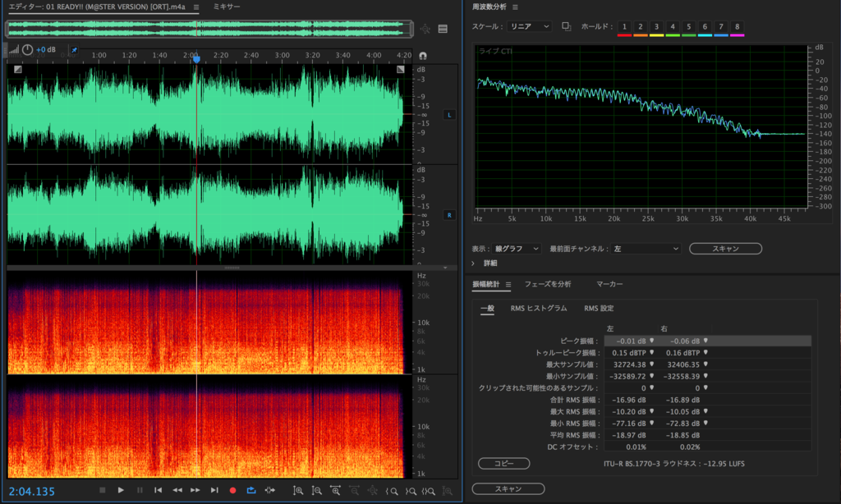The height and width of the screenshot is (504, 841).
Task: Toggle hold button 7
Action: coord(721,27)
